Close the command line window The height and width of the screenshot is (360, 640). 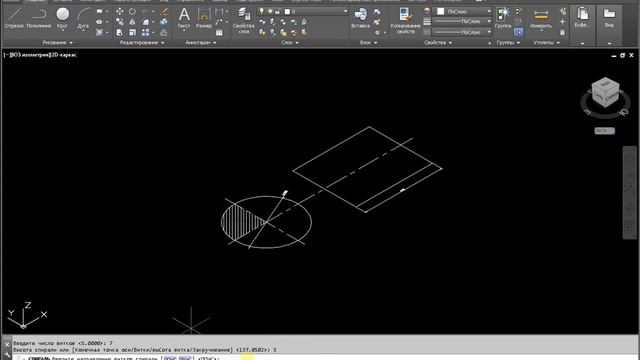[7, 344]
